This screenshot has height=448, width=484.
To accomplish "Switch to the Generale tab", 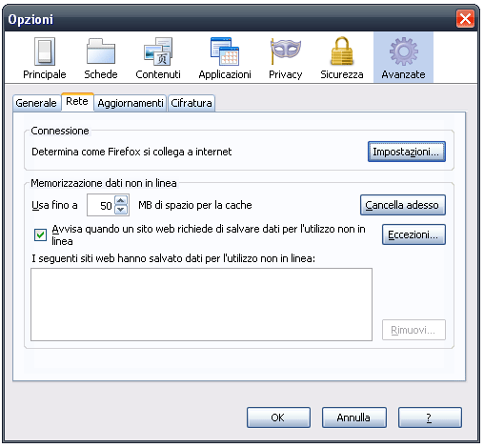I will pos(36,103).
